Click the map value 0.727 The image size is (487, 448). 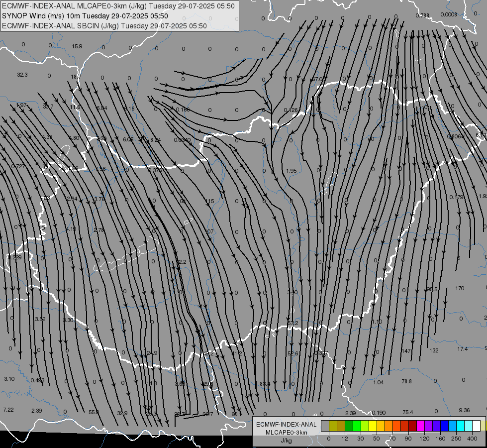pos(18,166)
